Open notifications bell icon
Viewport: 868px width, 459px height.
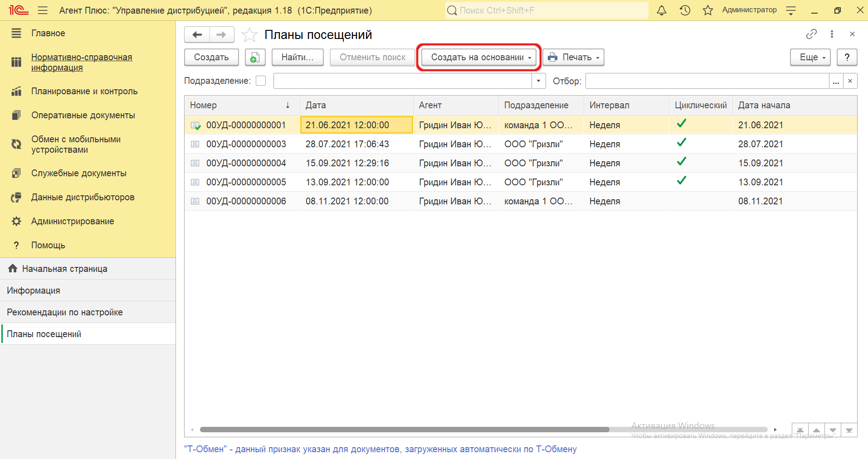click(x=662, y=10)
